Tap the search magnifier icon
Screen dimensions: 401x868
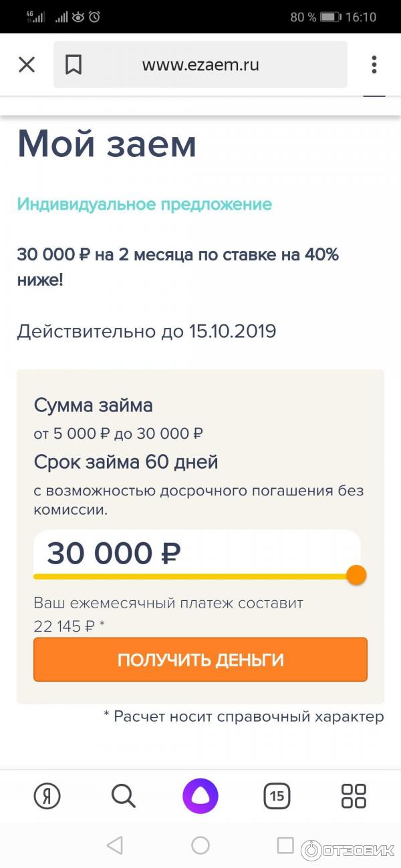[x=123, y=796]
